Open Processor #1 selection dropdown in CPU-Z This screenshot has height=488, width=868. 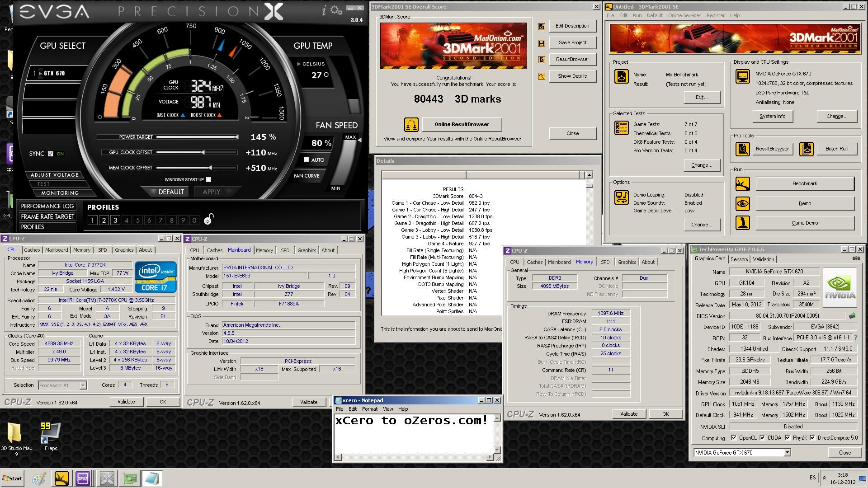point(83,385)
